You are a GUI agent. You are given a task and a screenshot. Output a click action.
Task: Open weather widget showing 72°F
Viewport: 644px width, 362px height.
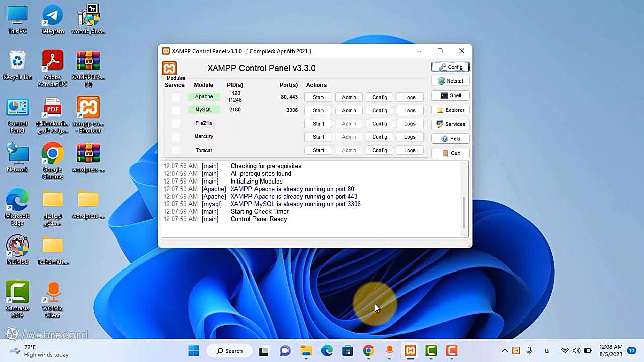click(x=39, y=351)
